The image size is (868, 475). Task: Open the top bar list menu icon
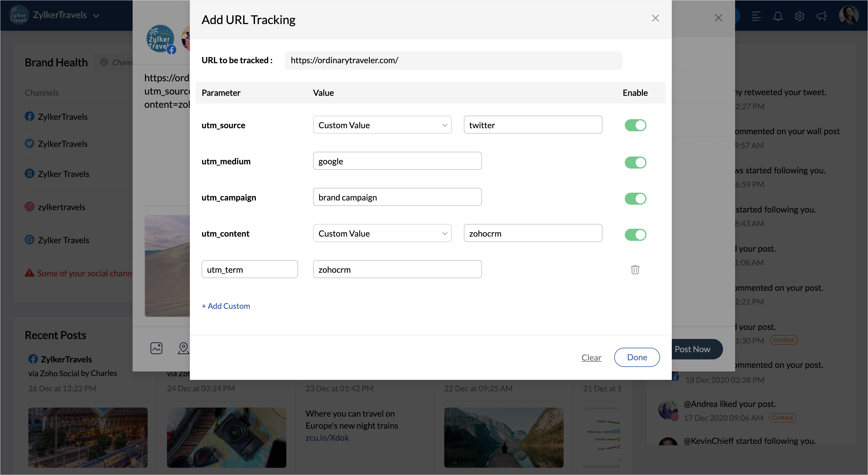tap(756, 16)
